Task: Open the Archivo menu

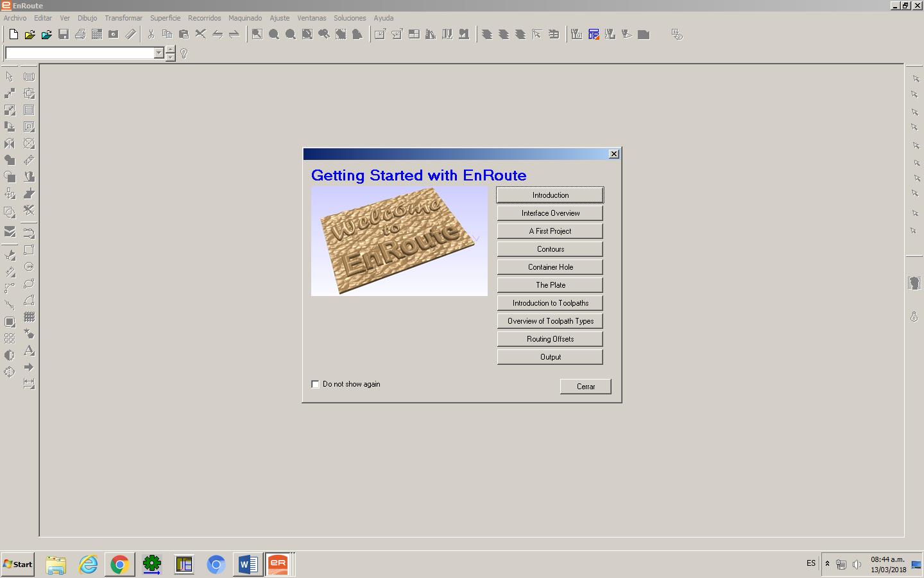Action: pyautogui.click(x=15, y=18)
